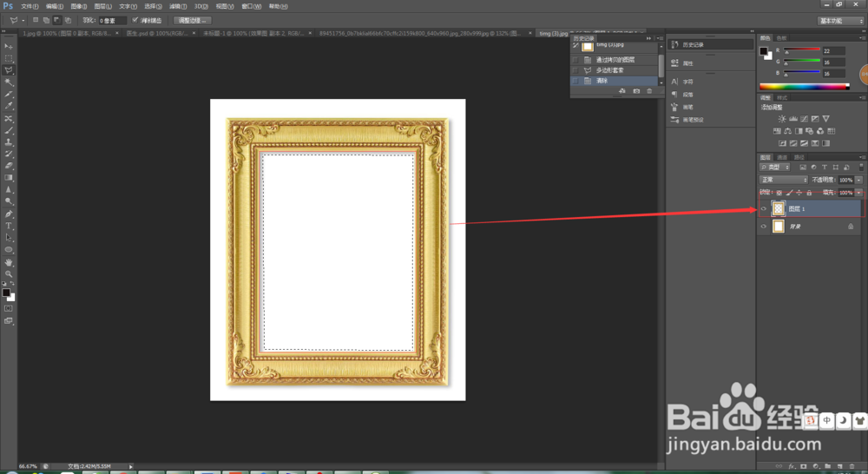Click the subtract from selection icon

[x=56, y=20]
